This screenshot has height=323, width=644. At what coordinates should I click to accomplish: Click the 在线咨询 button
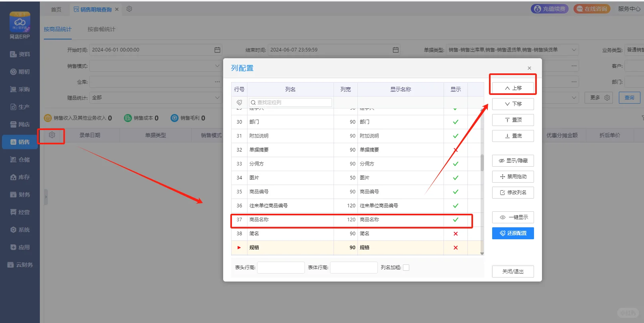(592, 9)
